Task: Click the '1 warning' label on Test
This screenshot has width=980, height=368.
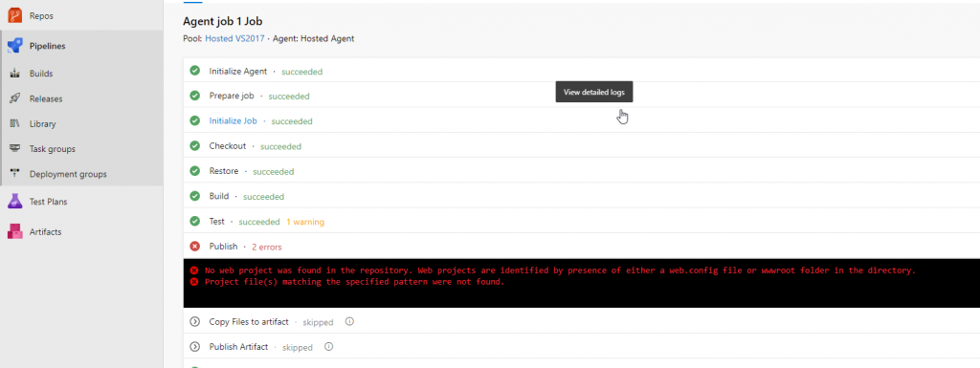Action: [x=305, y=222]
